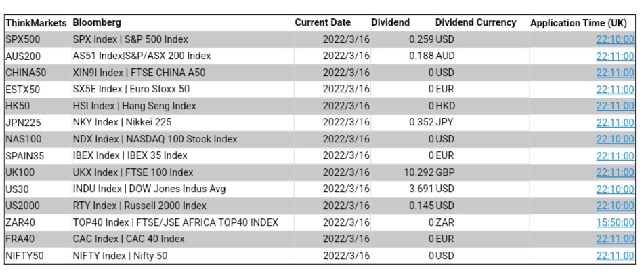644x274 pixels.
Task: Click the JPN225 application time link
Action: point(615,123)
